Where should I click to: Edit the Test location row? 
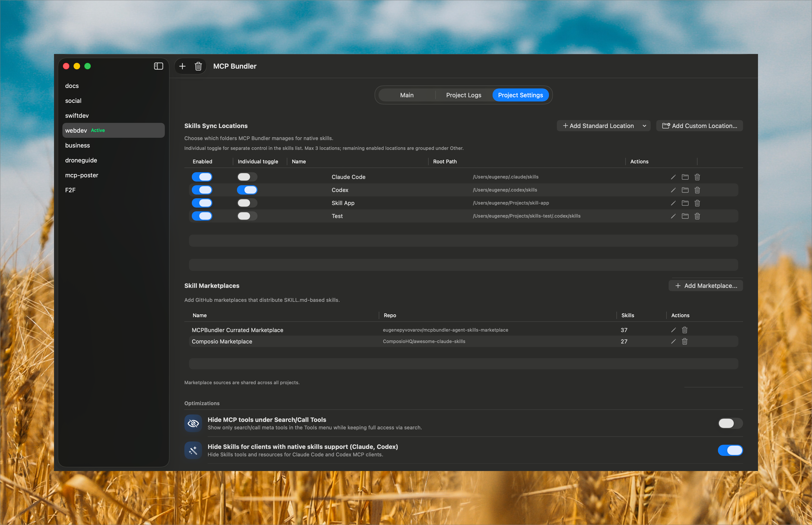(x=673, y=216)
